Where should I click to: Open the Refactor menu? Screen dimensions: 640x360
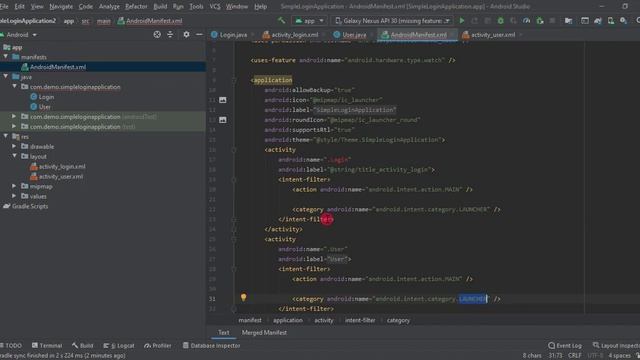136,7
